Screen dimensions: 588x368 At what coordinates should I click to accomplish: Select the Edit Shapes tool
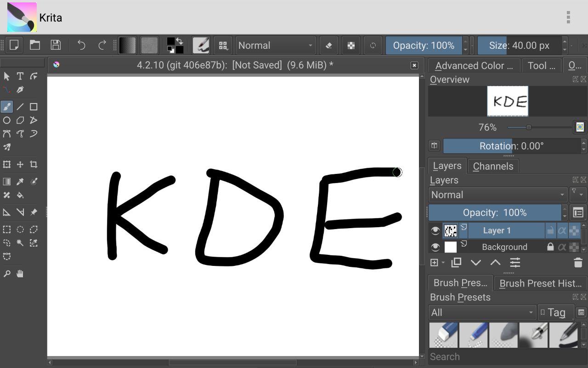(x=34, y=76)
